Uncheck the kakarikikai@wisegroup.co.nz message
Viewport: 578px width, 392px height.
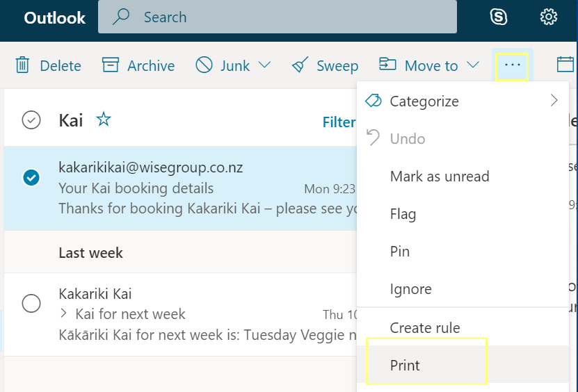coord(31,177)
